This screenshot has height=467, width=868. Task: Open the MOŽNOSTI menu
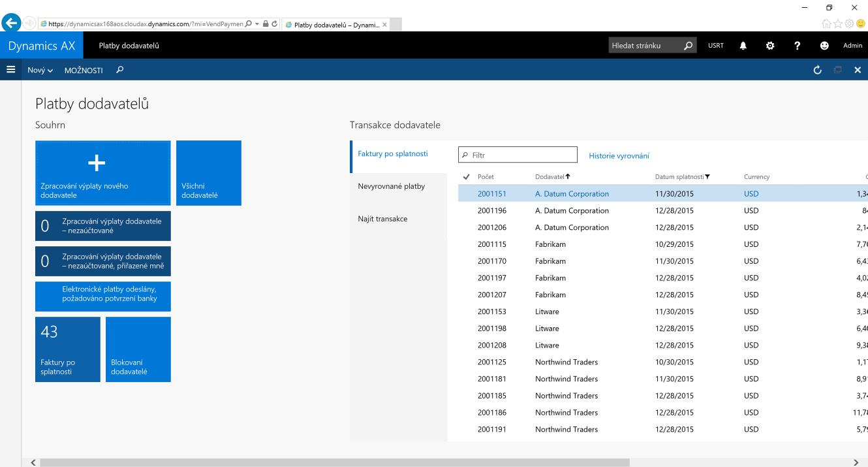tap(84, 70)
